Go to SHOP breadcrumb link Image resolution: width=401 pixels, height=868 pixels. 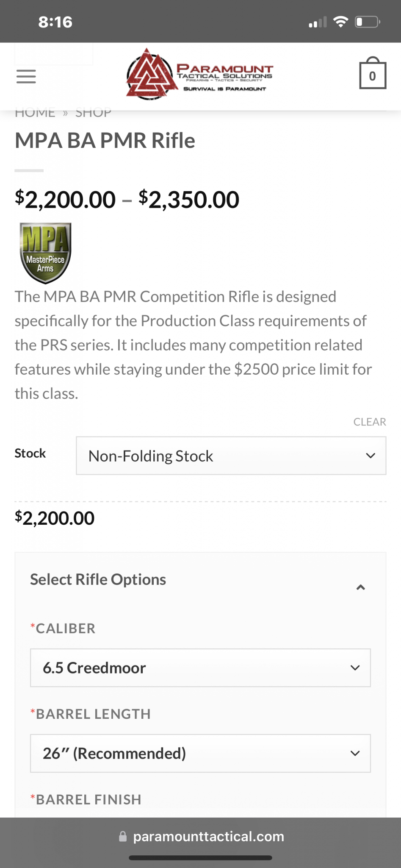[93, 113]
